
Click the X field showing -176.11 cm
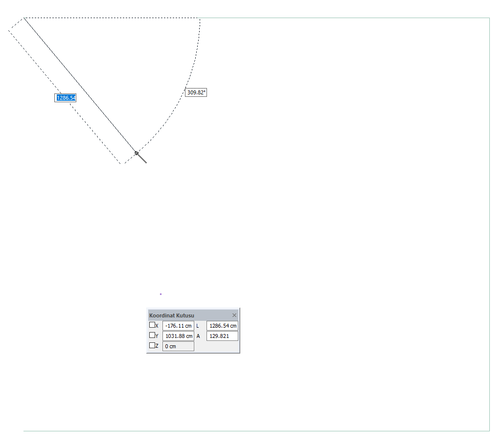pyautogui.click(x=179, y=326)
